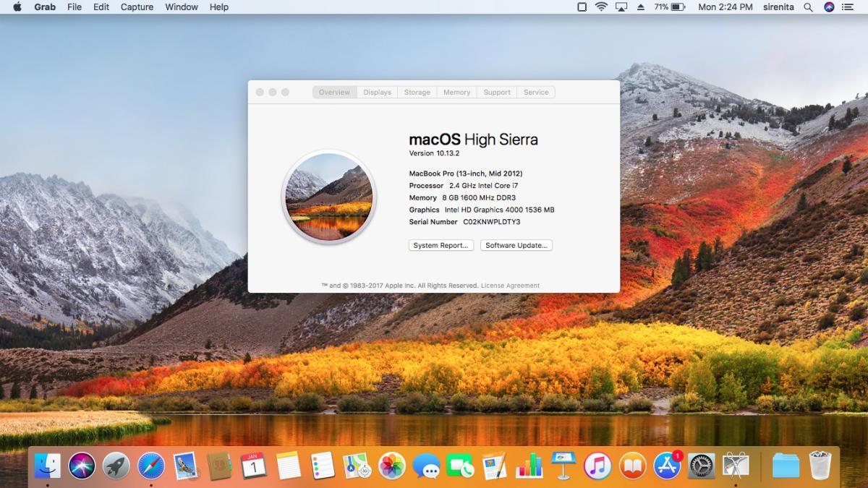The width and height of the screenshot is (868, 488).
Task: Click the System Report button
Action: [441, 246]
